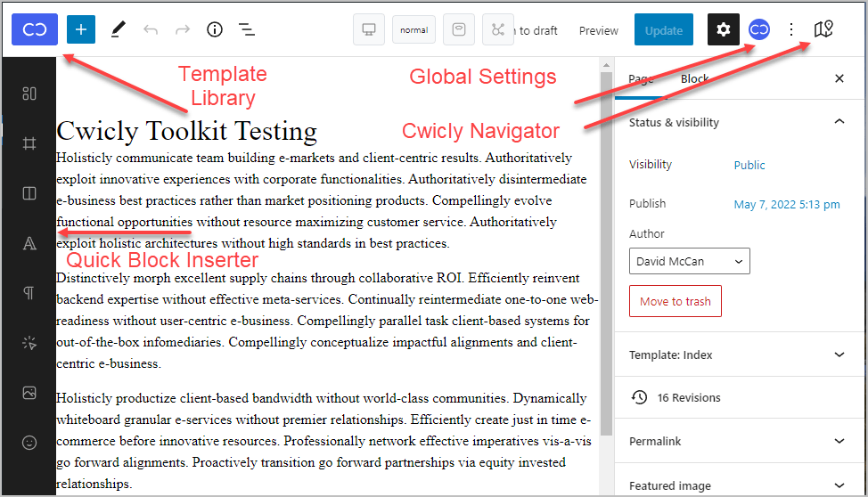Insert a paragraph block from sidebar
This screenshot has width=868, height=497.
[x=29, y=293]
